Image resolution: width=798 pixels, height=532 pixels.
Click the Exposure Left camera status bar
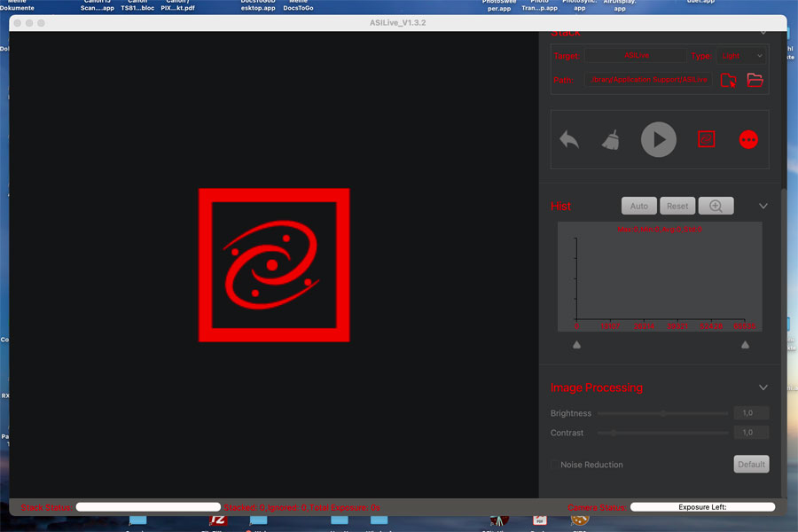pyautogui.click(x=702, y=507)
